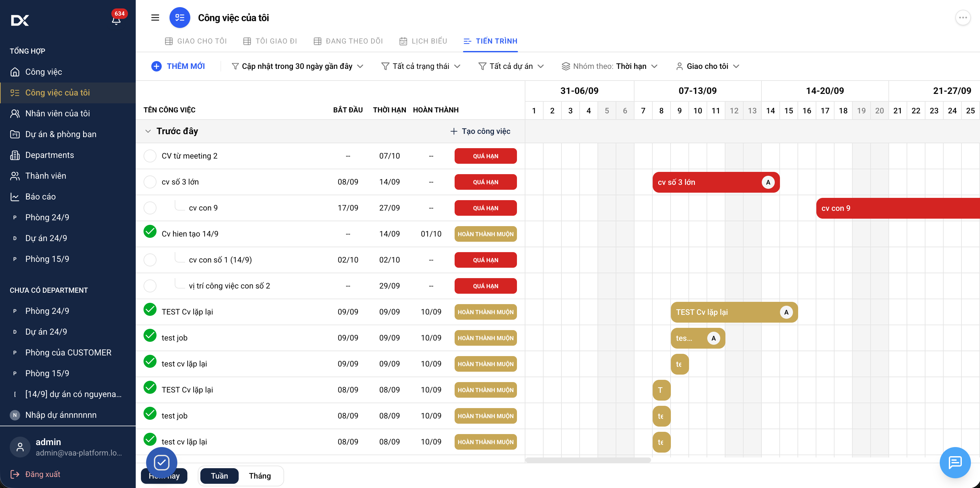Open the Giao cho tôi assignee dropdown
The height and width of the screenshot is (488, 980).
pos(708,66)
